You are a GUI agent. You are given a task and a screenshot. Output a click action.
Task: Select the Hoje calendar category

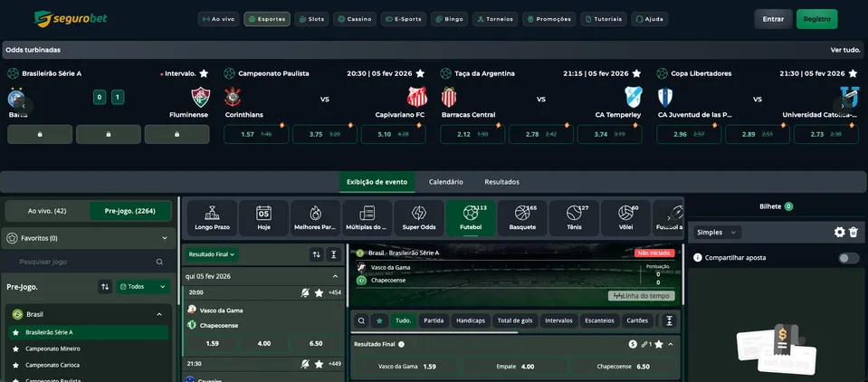coord(263,218)
